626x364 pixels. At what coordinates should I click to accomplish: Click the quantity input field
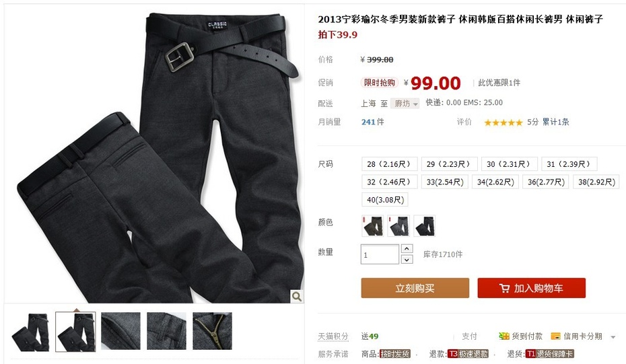tap(380, 254)
